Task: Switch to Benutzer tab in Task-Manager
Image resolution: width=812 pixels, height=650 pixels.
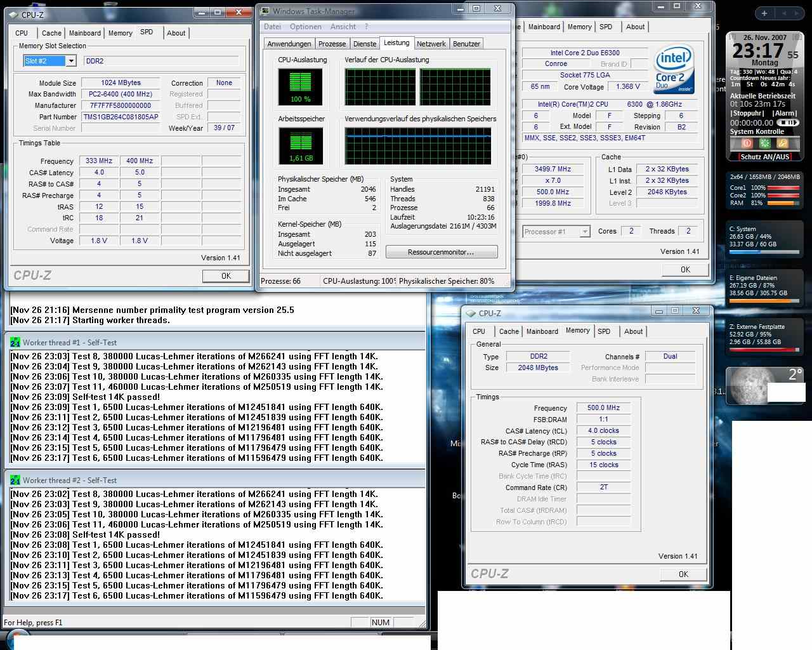Action: point(466,44)
